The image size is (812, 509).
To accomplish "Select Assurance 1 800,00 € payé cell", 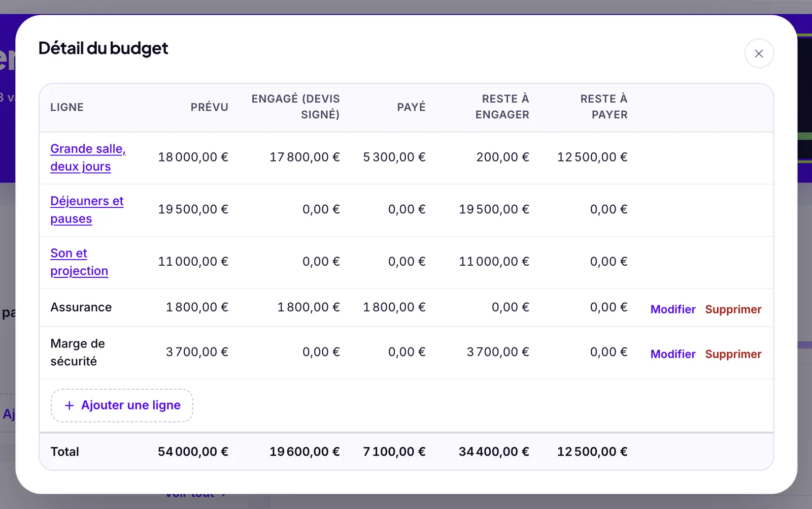I will [394, 307].
